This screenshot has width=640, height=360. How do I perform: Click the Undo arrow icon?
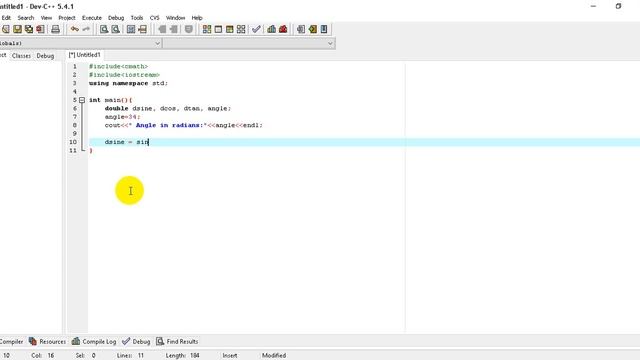[74, 29]
